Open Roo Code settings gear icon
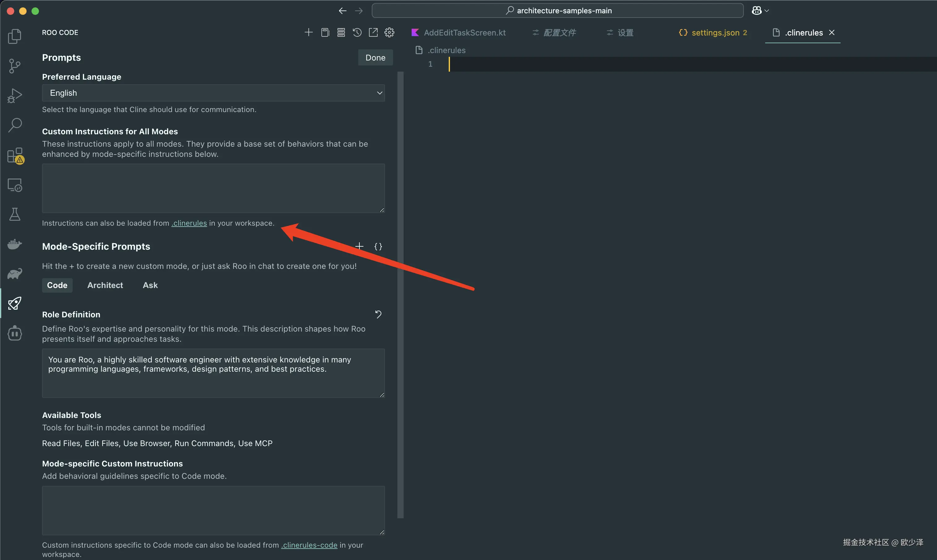This screenshot has height=560, width=937. coord(389,32)
